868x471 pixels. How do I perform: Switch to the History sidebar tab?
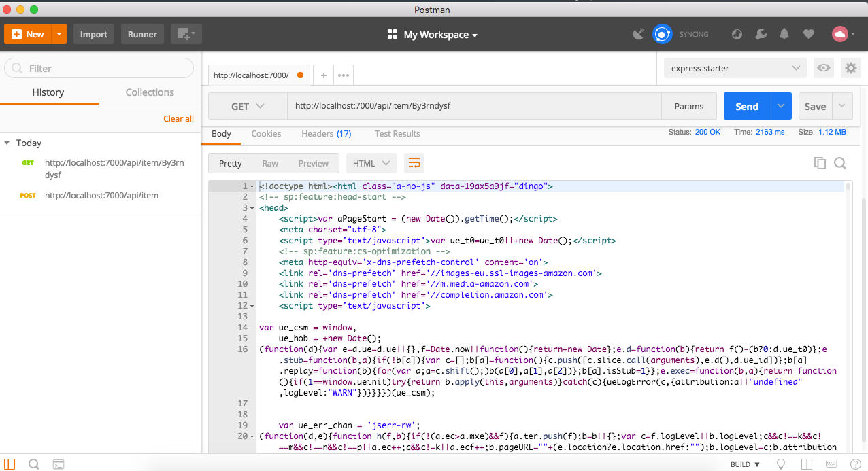48,92
